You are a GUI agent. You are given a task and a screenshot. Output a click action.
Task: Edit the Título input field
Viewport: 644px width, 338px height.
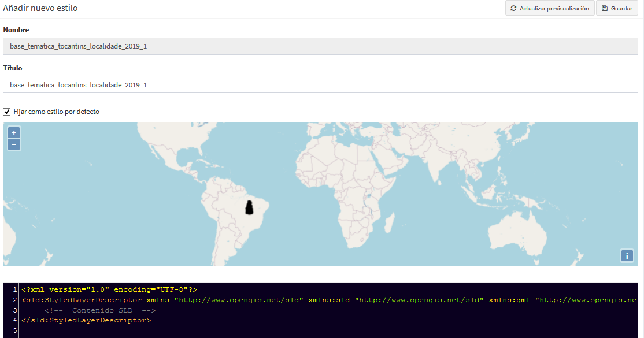coord(320,84)
